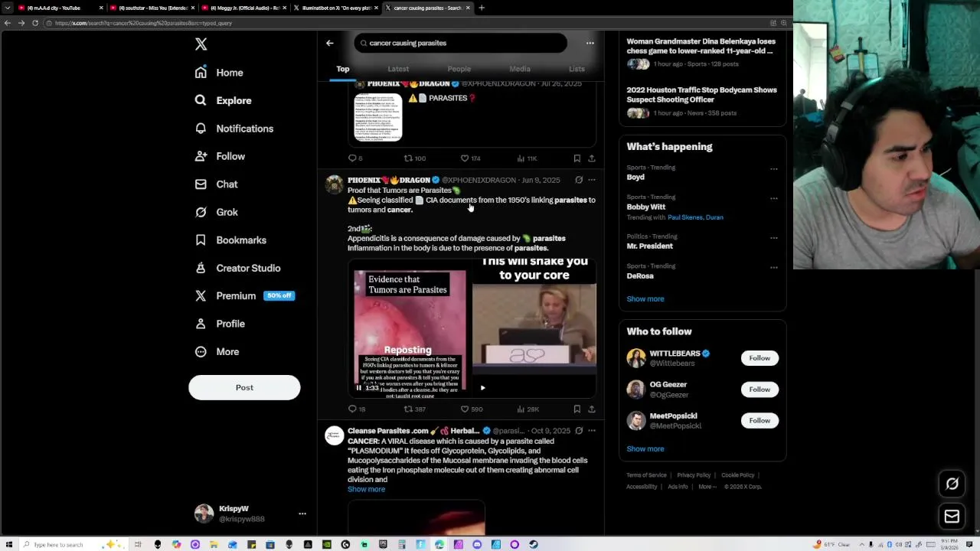
Task: Switch to the Latest tab
Action: 398,69
